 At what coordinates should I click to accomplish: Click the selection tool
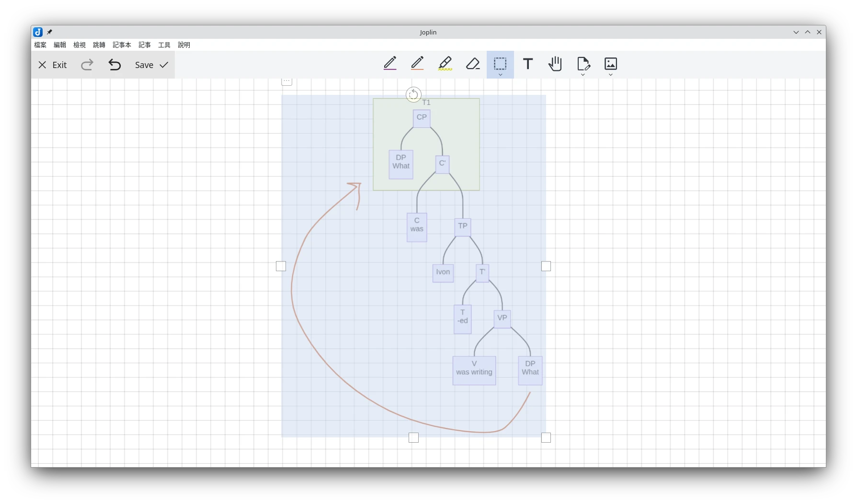(500, 63)
